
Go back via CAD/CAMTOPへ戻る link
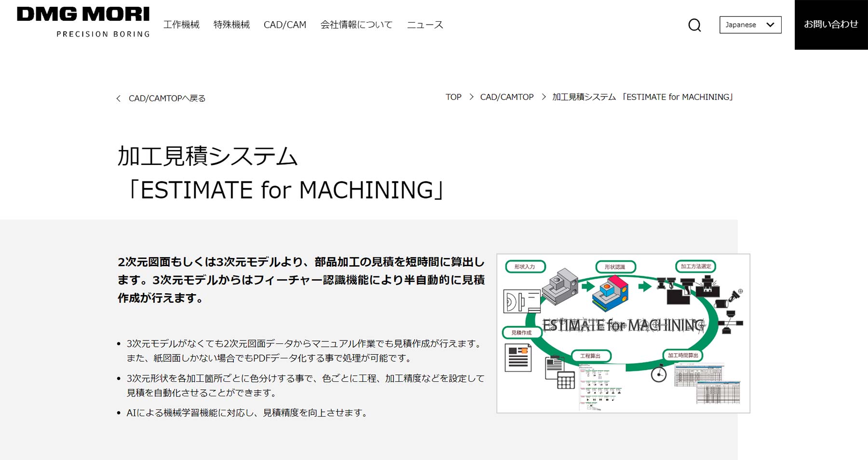click(x=167, y=98)
